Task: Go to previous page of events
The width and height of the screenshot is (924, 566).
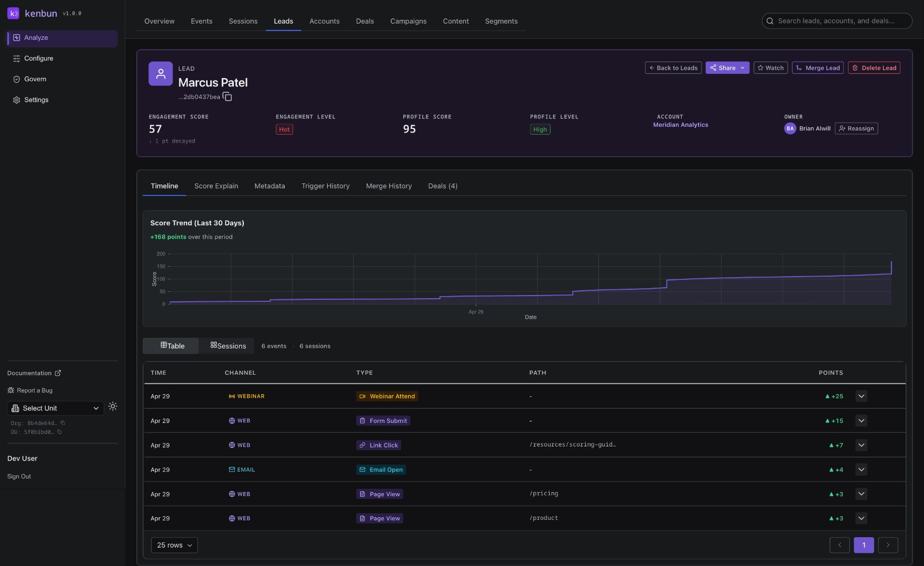Action: point(840,545)
